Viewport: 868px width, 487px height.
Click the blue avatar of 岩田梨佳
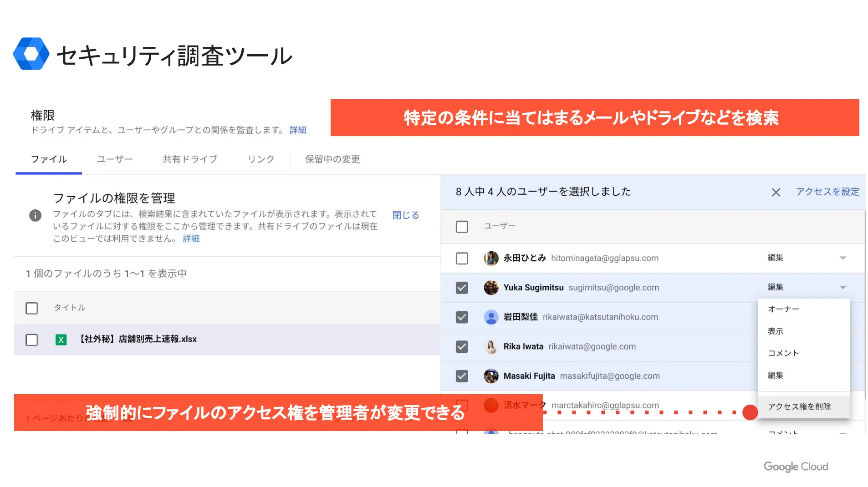coord(490,317)
